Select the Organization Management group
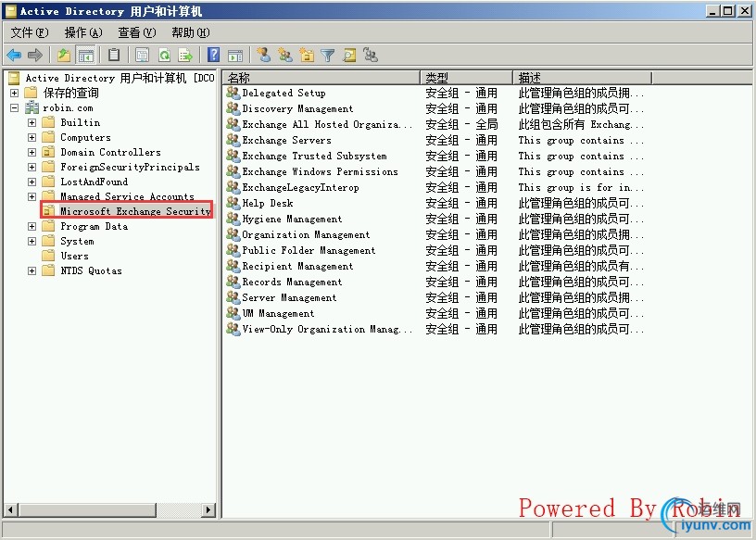The width and height of the screenshot is (756, 540). pos(306,234)
